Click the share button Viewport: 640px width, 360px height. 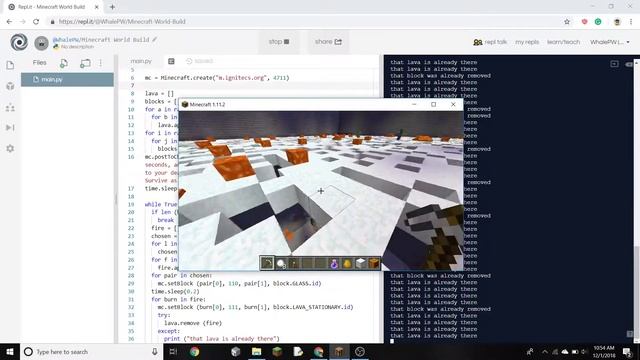(328, 42)
